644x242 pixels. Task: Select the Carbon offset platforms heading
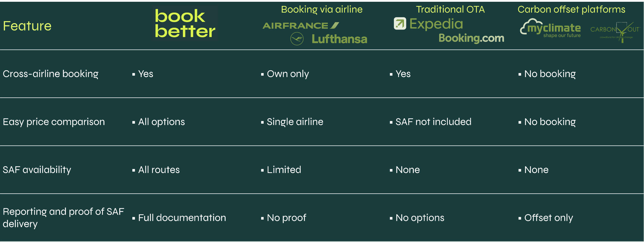[x=571, y=9]
